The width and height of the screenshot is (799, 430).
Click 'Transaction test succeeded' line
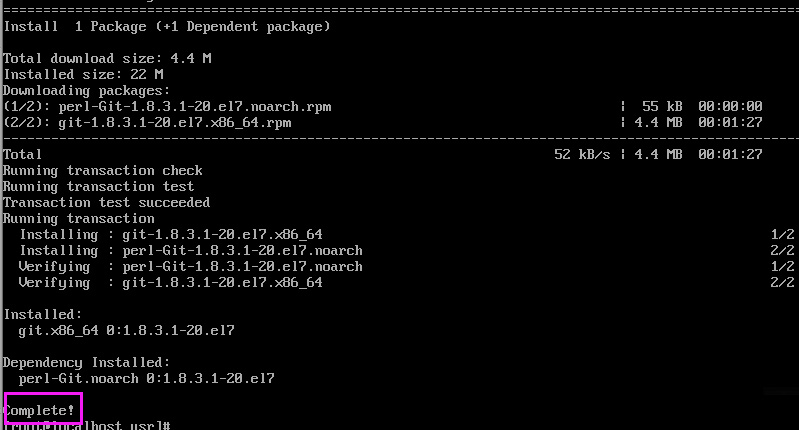pyautogui.click(x=106, y=202)
